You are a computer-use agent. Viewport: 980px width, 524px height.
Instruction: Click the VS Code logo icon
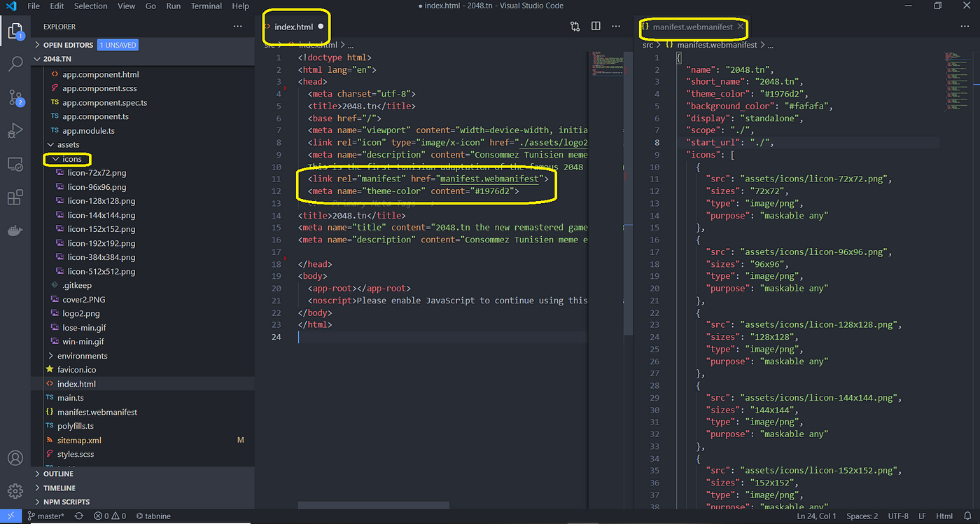pos(10,6)
